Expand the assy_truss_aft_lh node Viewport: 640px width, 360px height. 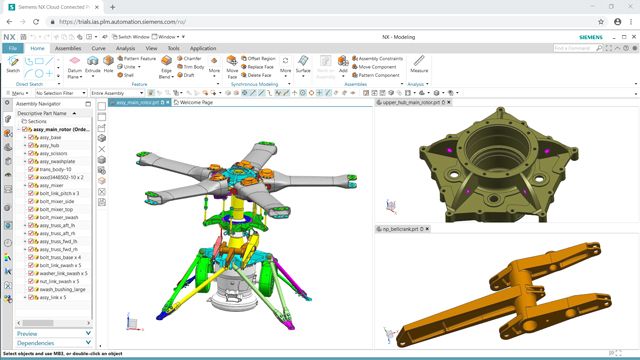point(25,226)
